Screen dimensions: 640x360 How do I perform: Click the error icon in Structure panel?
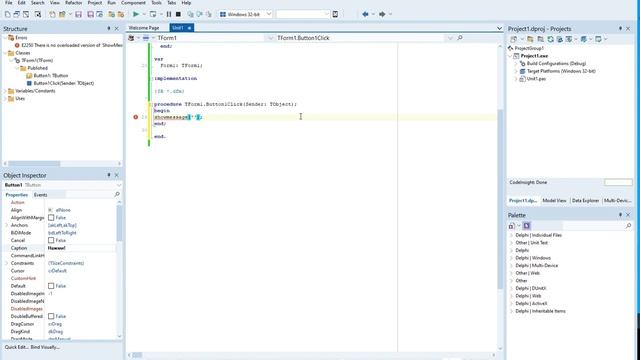[17, 45]
